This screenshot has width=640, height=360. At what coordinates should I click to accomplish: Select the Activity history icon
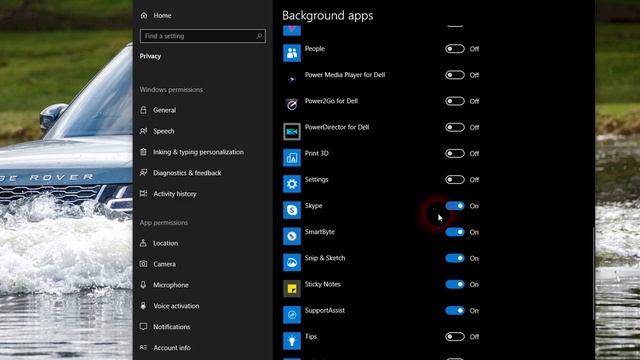click(143, 193)
